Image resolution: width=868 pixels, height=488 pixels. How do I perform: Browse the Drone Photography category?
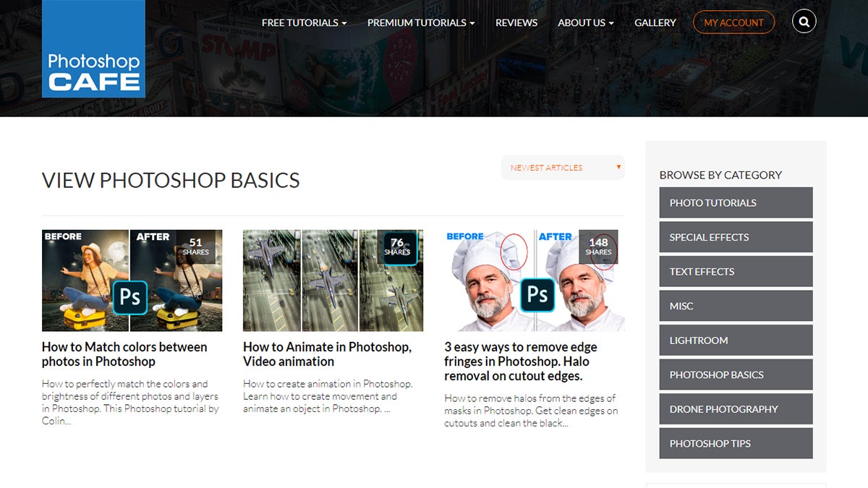(x=736, y=408)
